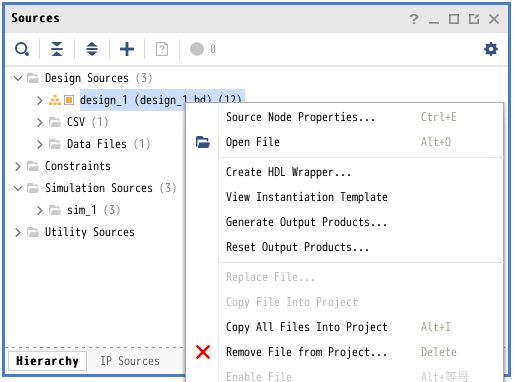Switch to the IP Sources tab
This screenshot has height=382, width=516.
(x=130, y=361)
